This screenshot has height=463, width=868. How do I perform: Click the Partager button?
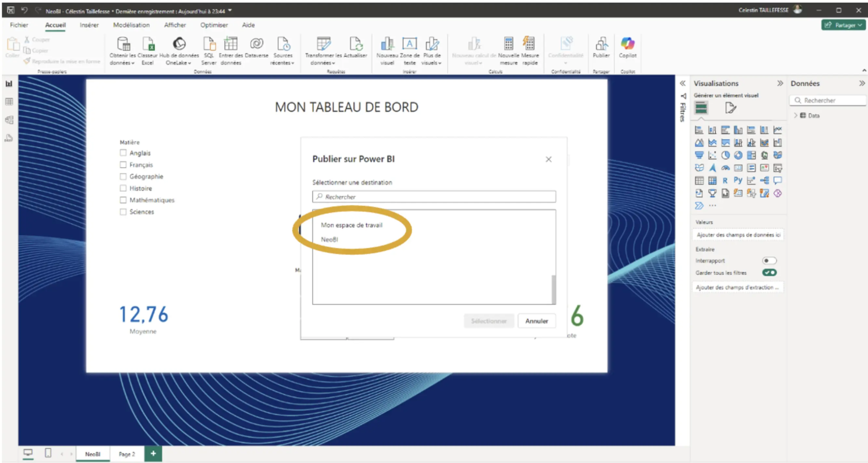click(x=843, y=25)
